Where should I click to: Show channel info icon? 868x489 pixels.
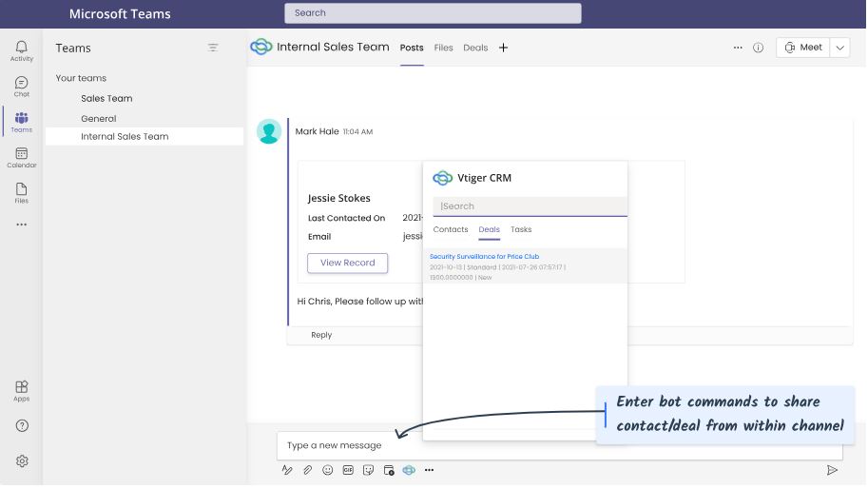point(759,48)
